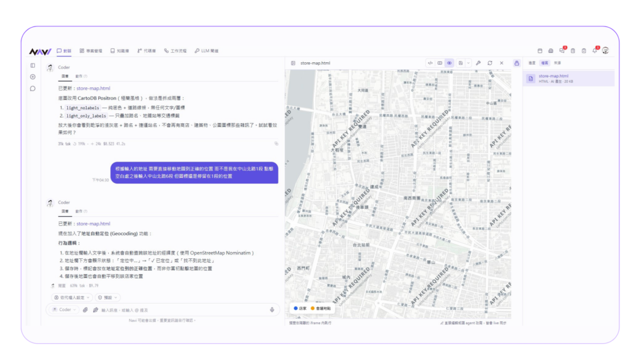
Task: Toggle the left sidebar panel icon
Action: pos(33,65)
